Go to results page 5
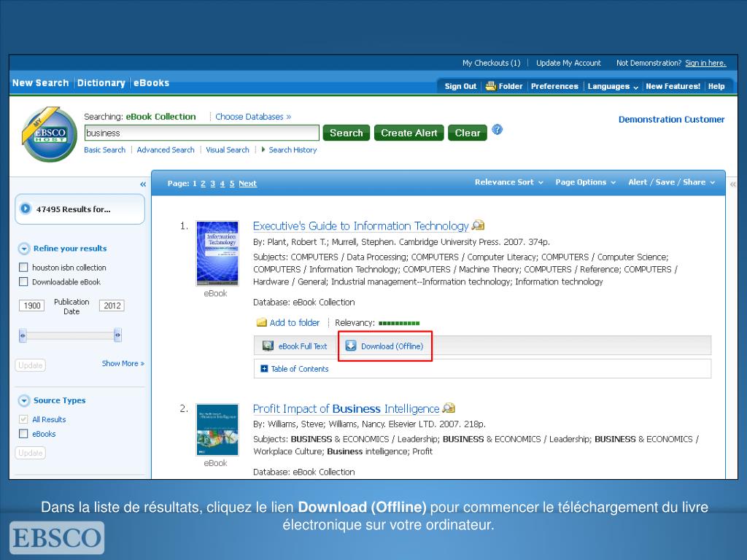 (232, 183)
